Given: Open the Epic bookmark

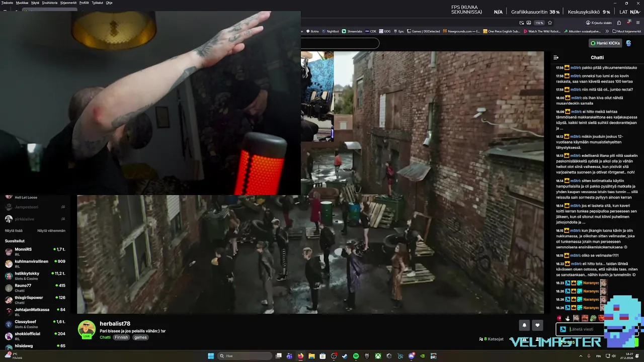Looking at the screenshot, I should click(x=398, y=31).
